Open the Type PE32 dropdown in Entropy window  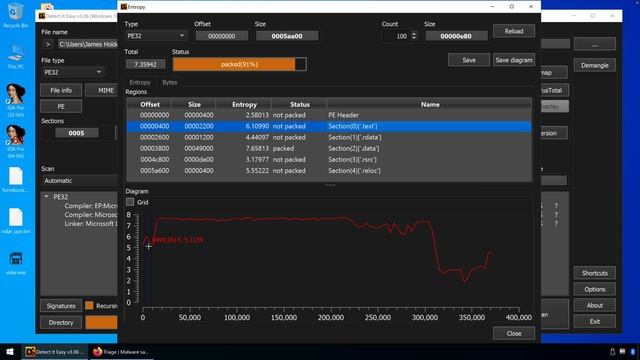click(156, 36)
